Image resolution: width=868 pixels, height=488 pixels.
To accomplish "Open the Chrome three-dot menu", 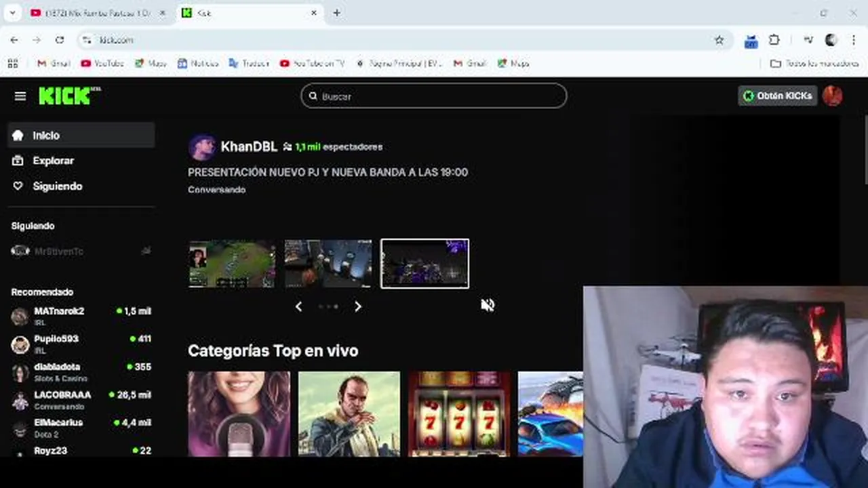I will pos(854,40).
